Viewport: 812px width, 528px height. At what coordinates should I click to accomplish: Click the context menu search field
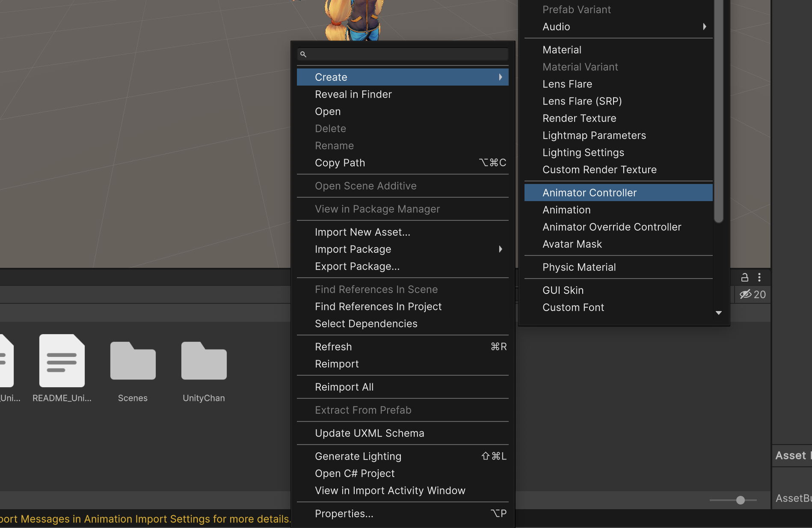coord(402,54)
